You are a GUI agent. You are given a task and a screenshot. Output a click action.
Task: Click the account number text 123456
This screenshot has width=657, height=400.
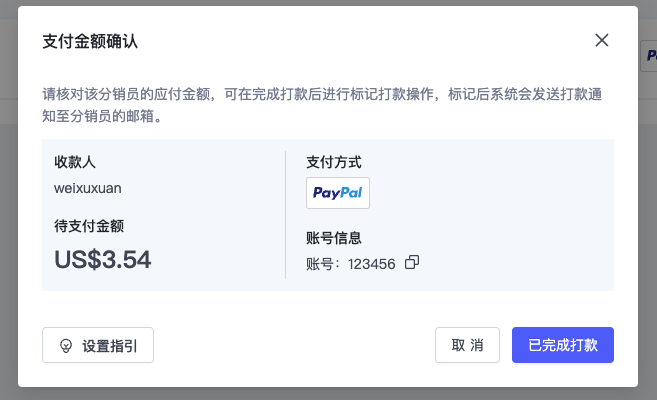371,264
